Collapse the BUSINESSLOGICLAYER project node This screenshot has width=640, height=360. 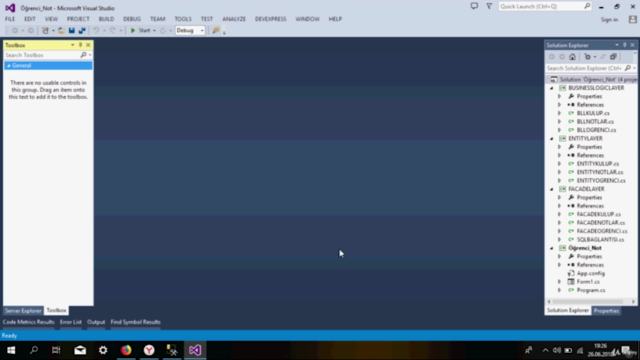[551, 88]
